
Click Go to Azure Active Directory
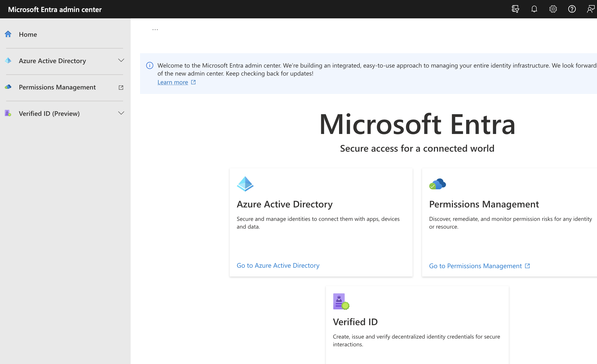click(x=278, y=266)
